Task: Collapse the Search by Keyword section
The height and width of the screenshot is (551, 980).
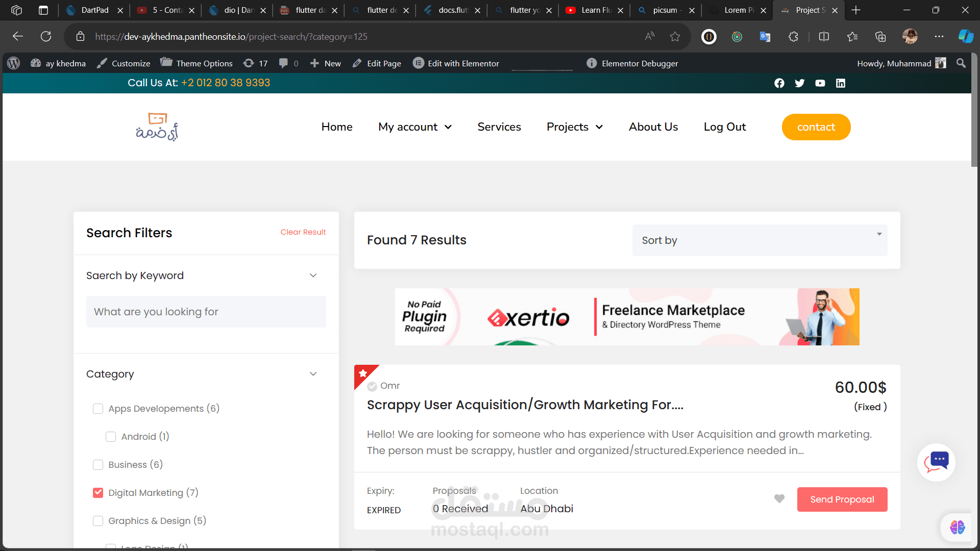Action: [313, 275]
